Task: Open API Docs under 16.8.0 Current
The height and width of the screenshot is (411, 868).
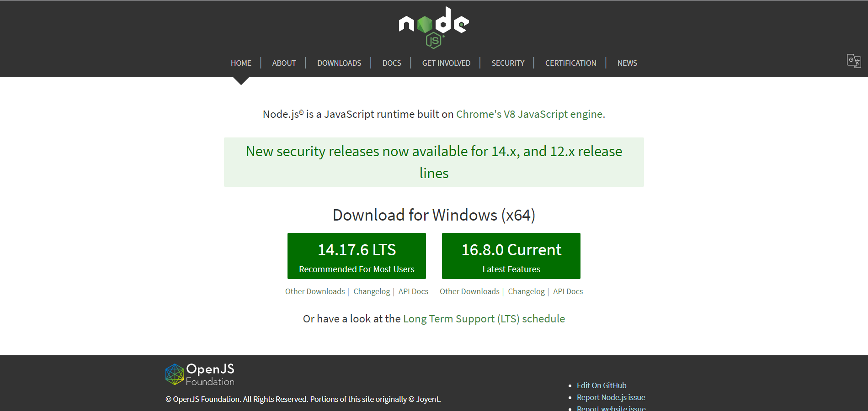Action: [568, 291]
